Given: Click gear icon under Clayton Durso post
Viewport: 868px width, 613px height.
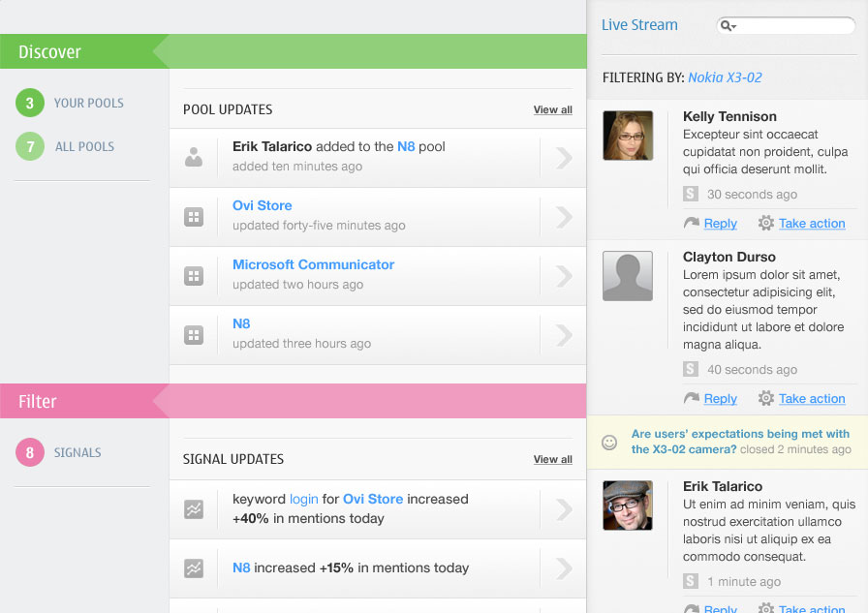Looking at the screenshot, I should pyautogui.click(x=766, y=398).
